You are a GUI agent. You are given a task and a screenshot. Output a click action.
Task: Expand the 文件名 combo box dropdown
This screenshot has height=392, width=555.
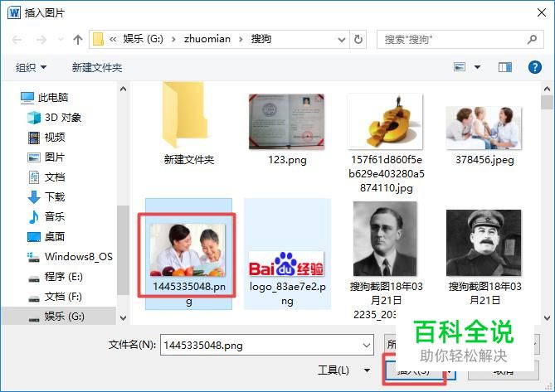click(367, 345)
